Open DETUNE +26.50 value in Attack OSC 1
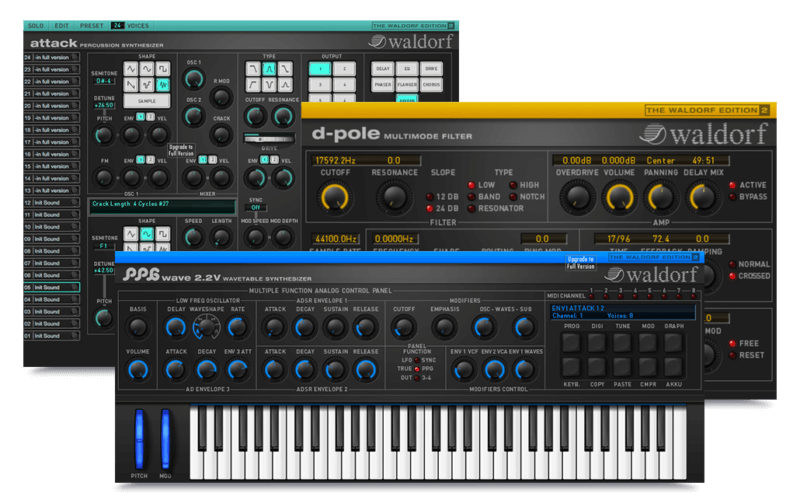This screenshot has height=503, width=800. pyautogui.click(x=104, y=106)
